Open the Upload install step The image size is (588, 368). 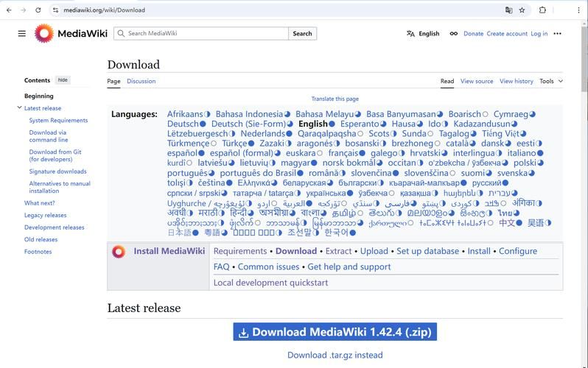pos(374,251)
